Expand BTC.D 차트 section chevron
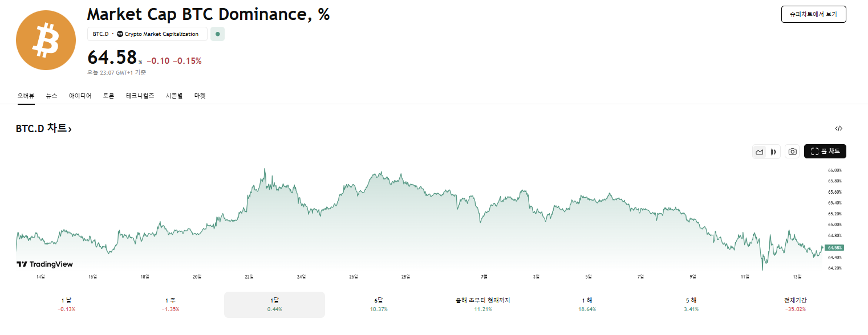 click(70, 130)
